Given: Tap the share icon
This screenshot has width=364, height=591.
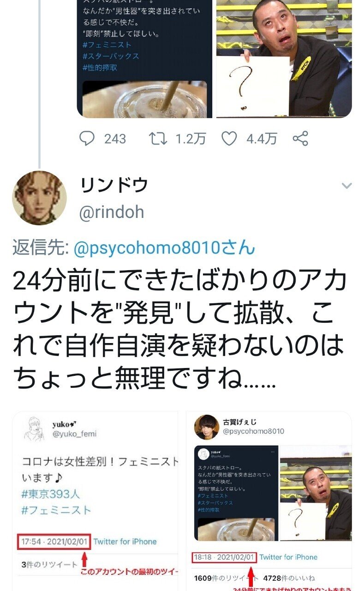Looking at the screenshot, I should (300, 139).
